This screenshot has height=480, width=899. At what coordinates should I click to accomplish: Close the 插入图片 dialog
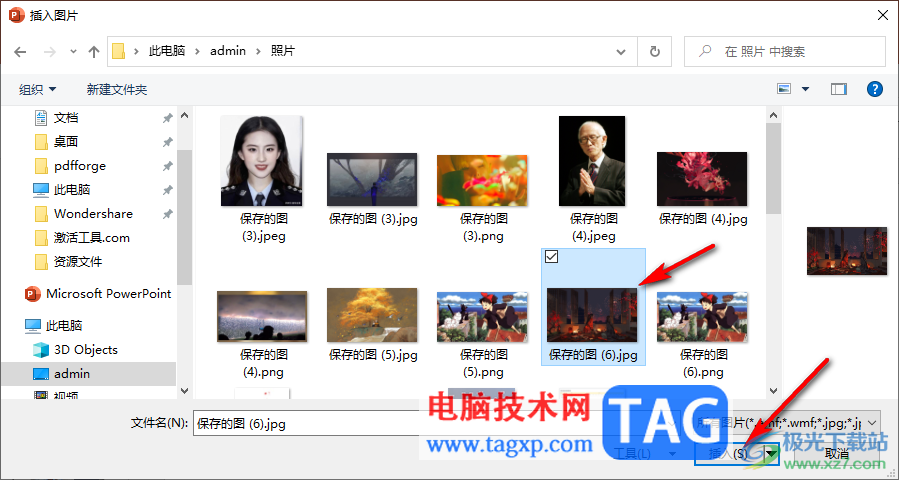(x=883, y=15)
